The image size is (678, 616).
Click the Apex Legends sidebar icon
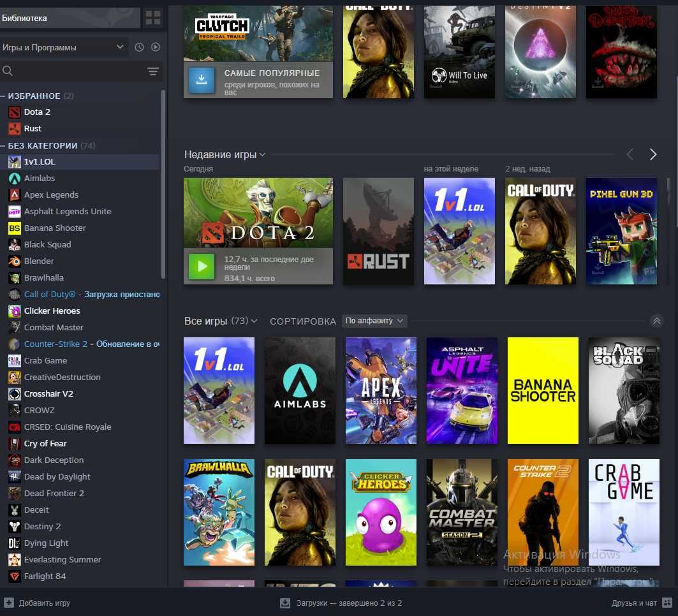(14, 195)
